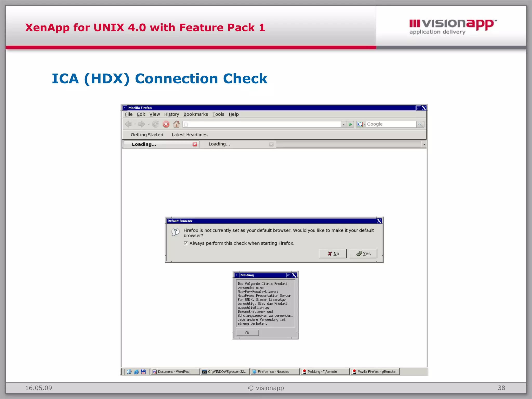Click the red Stop loading icon

point(166,124)
